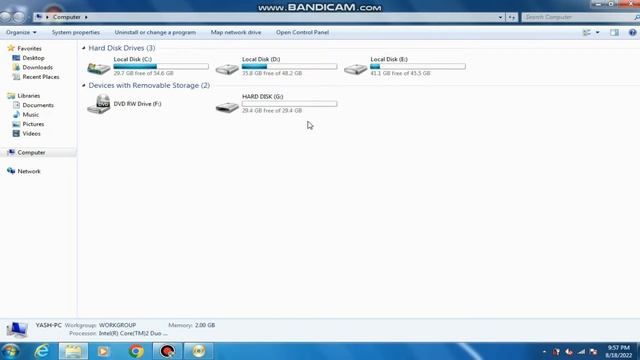
Task: Click the address bar refresh button
Action: coord(512,17)
